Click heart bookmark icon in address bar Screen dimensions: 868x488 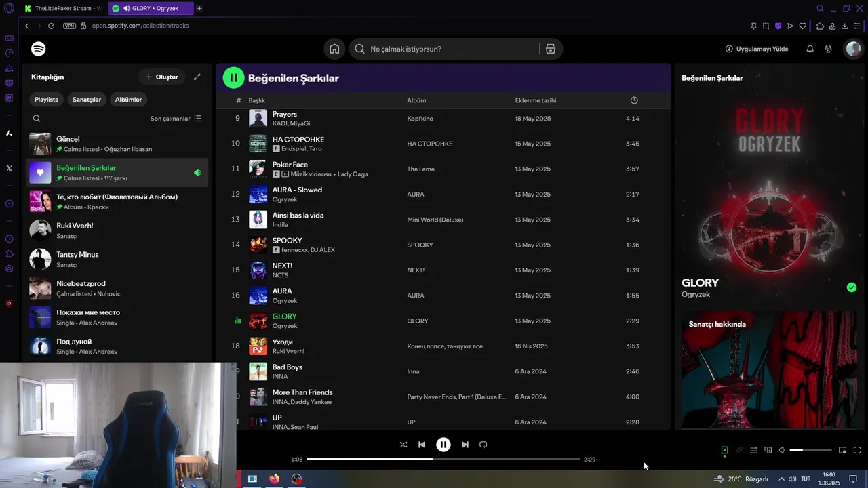coord(802,26)
